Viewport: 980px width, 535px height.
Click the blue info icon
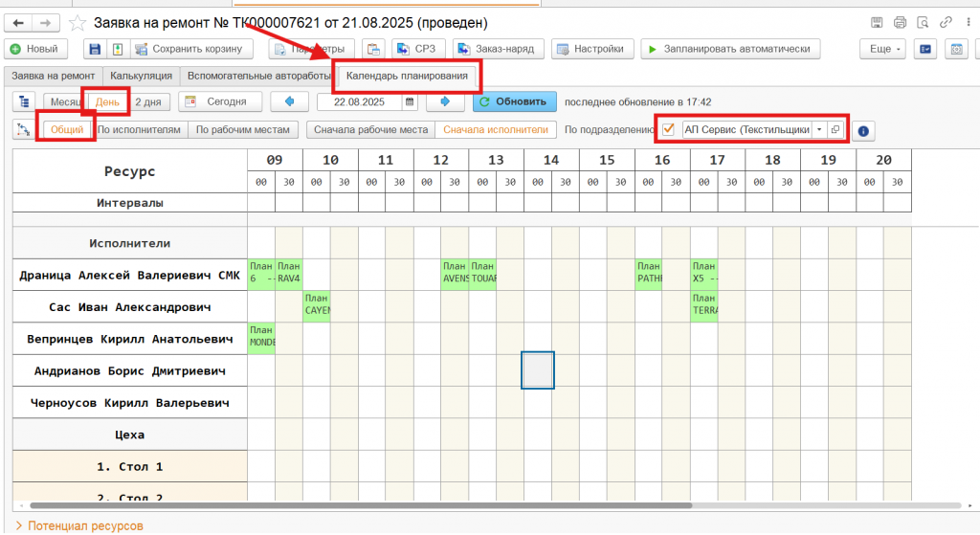861,130
